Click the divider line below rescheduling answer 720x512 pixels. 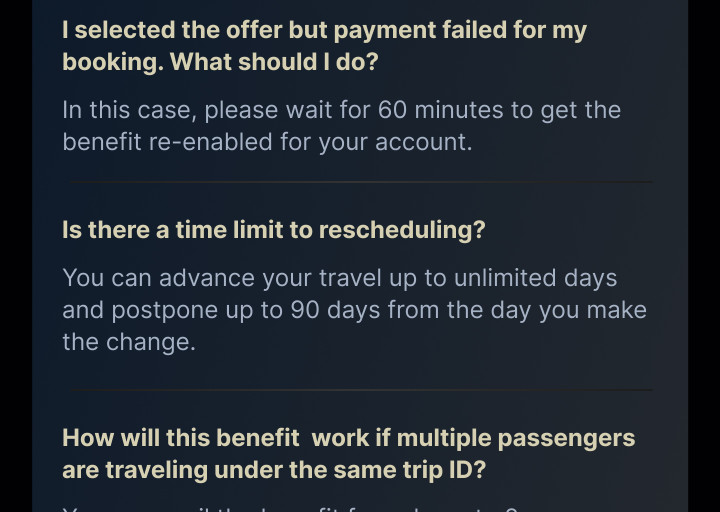(x=360, y=390)
